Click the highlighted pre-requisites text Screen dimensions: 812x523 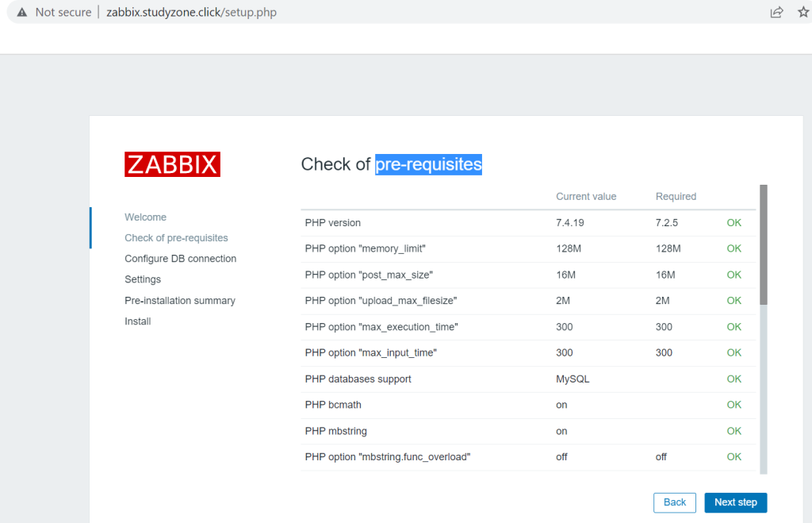428,164
